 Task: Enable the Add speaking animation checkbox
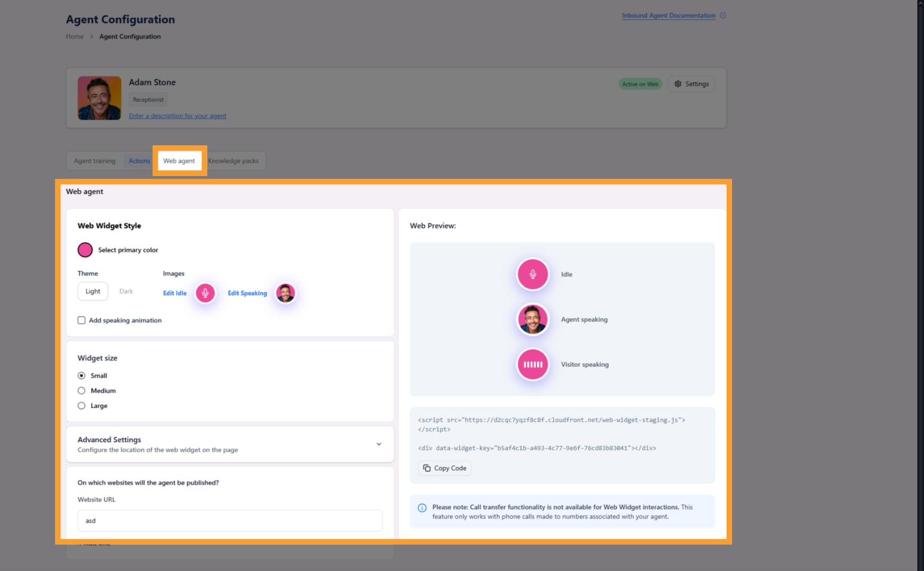tap(81, 320)
